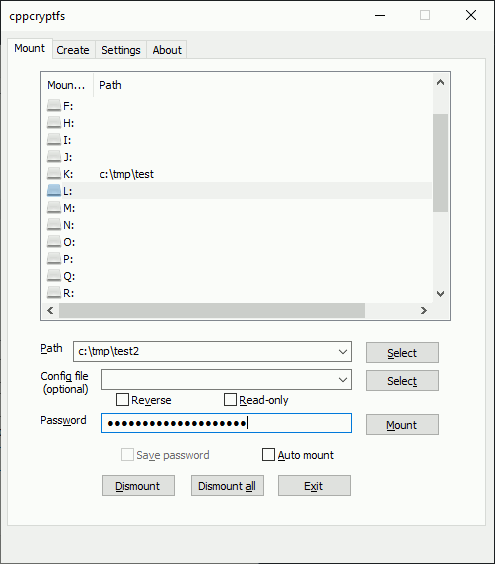Open the About tab
The width and height of the screenshot is (495, 564).
(167, 50)
